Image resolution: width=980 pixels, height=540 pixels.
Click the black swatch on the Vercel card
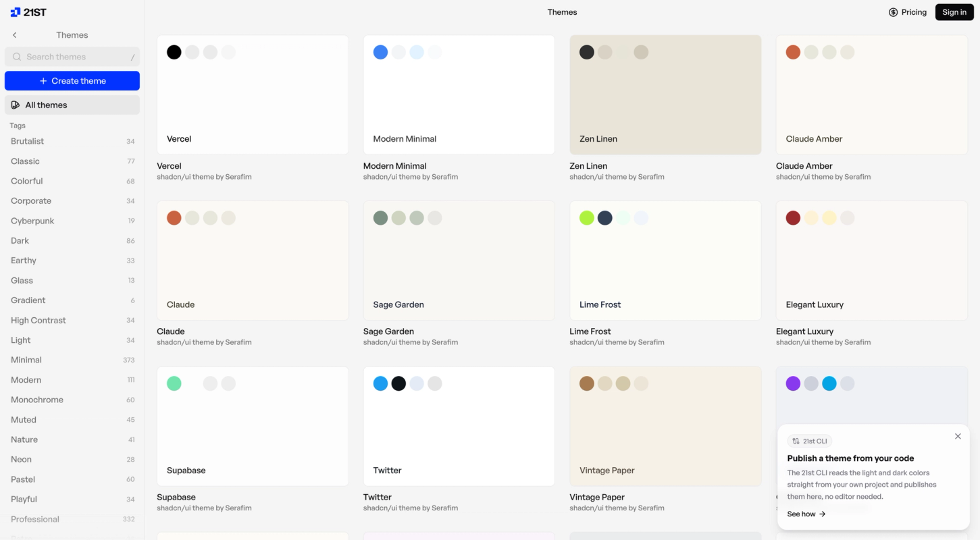click(x=174, y=52)
